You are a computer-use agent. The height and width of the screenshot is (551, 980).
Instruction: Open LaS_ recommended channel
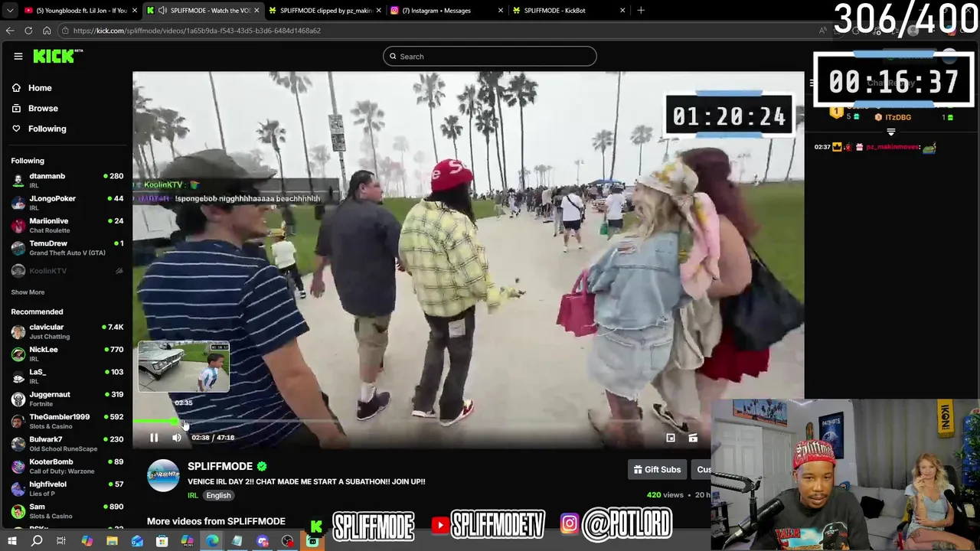coord(67,377)
